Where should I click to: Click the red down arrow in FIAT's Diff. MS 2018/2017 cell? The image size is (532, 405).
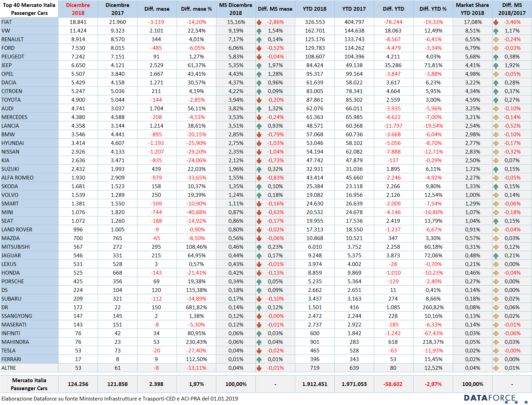[496, 22]
